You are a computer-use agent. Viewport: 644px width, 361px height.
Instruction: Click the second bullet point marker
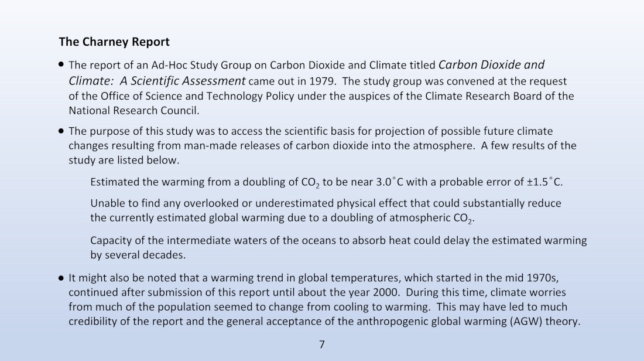(61, 131)
